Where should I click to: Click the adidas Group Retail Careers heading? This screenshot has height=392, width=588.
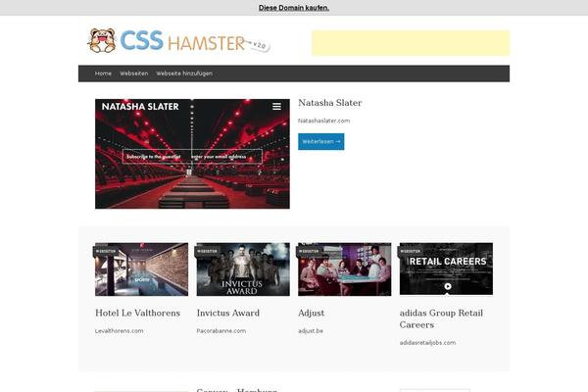click(441, 318)
